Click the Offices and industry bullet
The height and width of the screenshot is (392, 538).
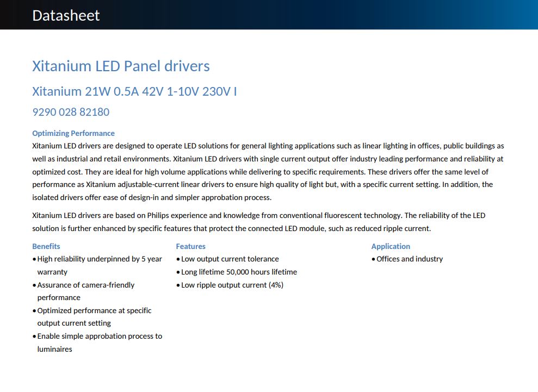pyautogui.click(x=407, y=259)
